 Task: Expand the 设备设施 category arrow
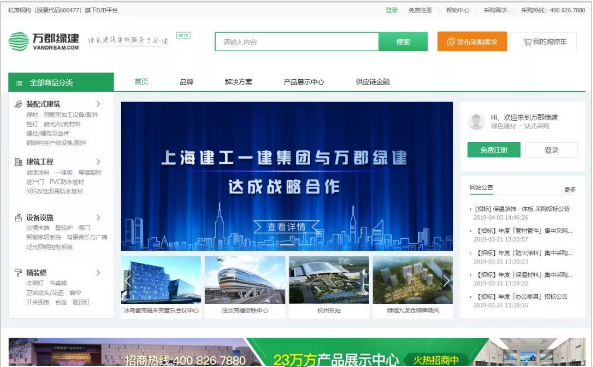(x=98, y=217)
